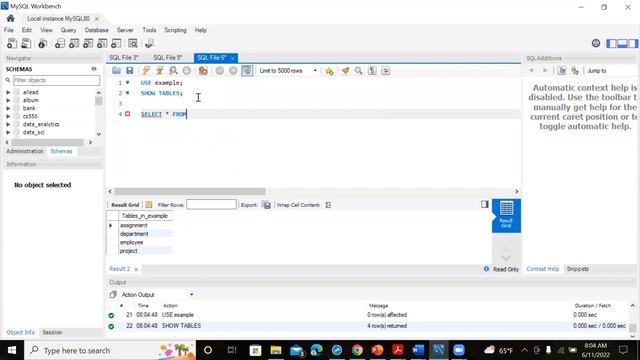Click the Filter Rows input field
This screenshot has width=640, height=360.
pos(211,204)
